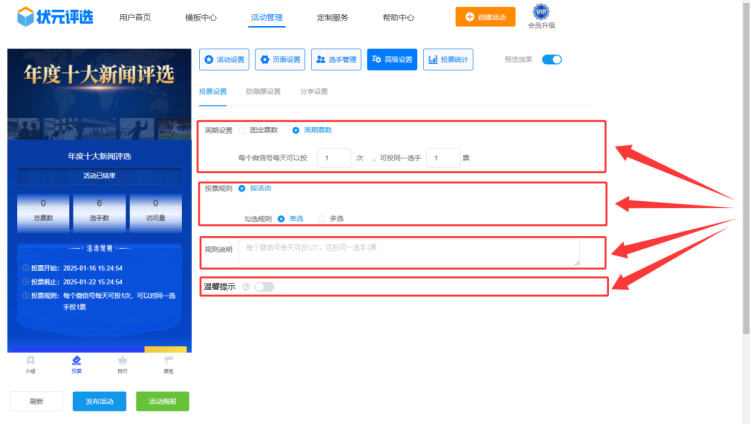
Task: Select the 单选 radio option
Action: pos(282,218)
